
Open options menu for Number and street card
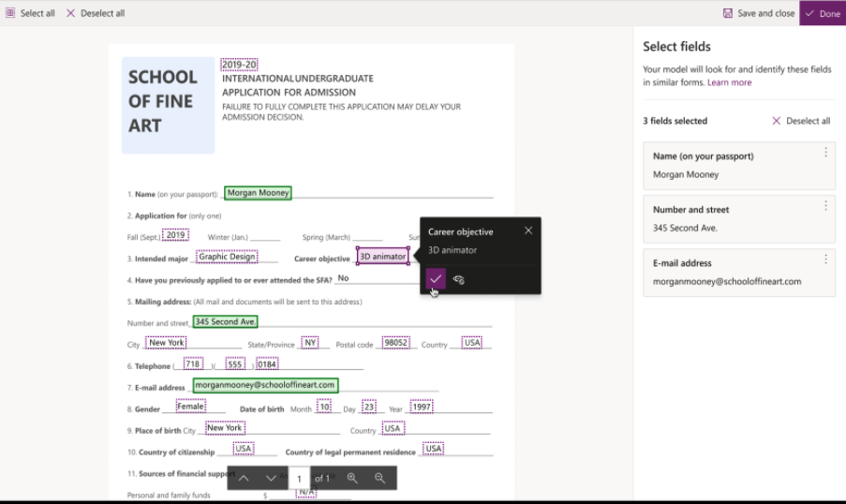825,206
